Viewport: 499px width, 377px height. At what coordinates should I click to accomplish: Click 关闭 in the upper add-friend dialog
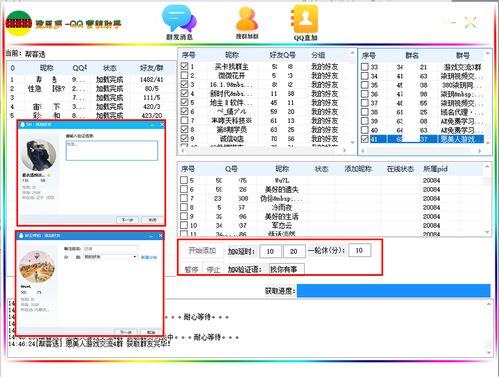click(152, 220)
